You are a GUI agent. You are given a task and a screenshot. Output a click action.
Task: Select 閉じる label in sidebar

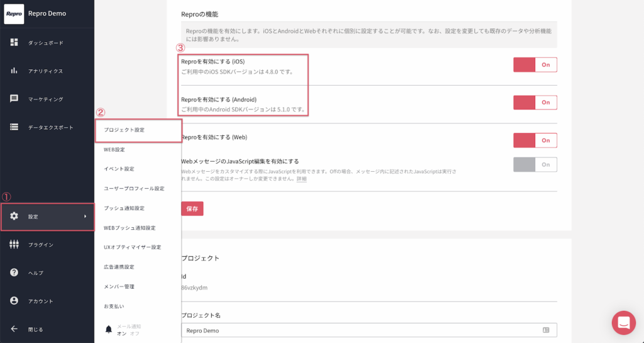tap(36, 329)
